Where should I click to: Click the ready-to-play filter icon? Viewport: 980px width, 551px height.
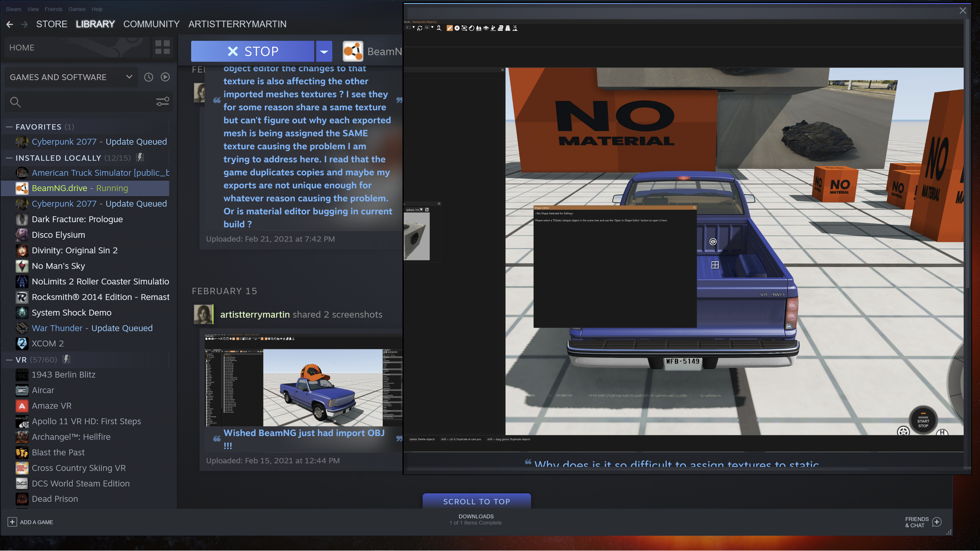pos(165,77)
